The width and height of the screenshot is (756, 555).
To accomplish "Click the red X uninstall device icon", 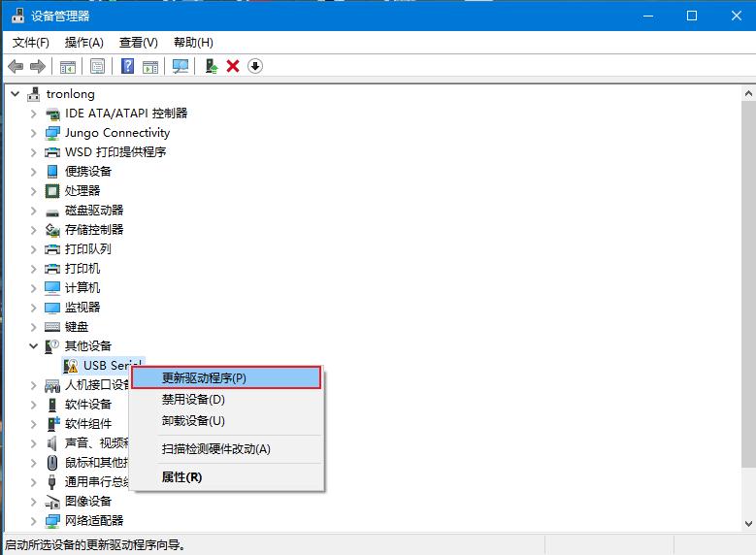I will pos(233,66).
